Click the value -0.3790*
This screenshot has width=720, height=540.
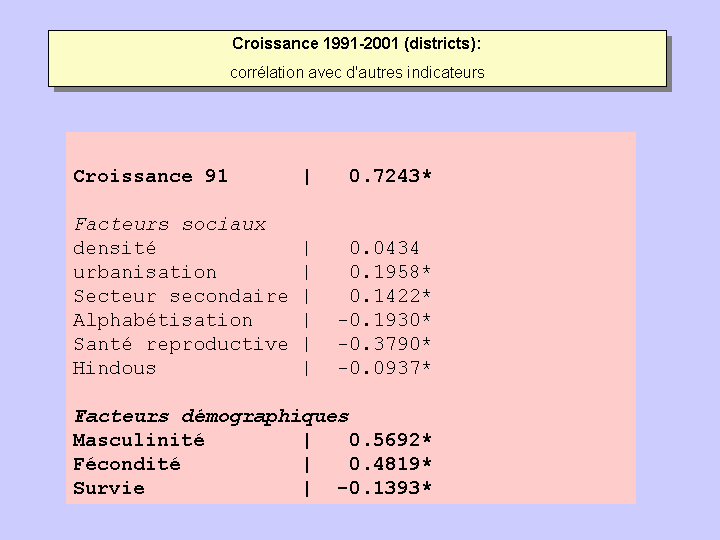point(384,345)
